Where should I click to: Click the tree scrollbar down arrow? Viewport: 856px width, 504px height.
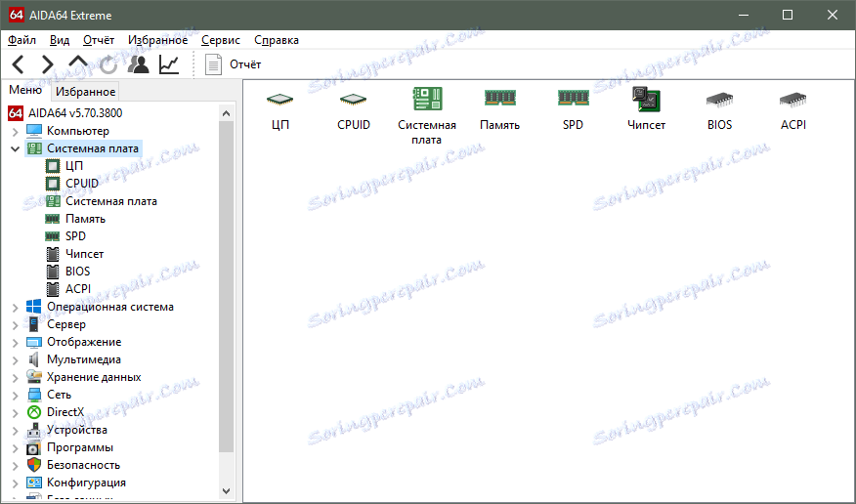click(227, 491)
